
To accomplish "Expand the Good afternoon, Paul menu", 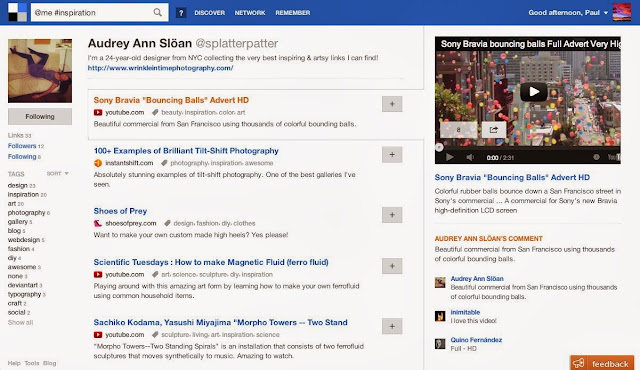I will point(568,13).
